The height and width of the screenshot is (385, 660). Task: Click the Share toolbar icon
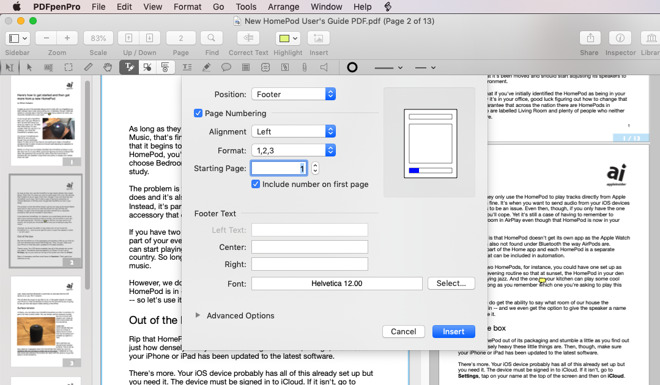pyautogui.click(x=590, y=38)
